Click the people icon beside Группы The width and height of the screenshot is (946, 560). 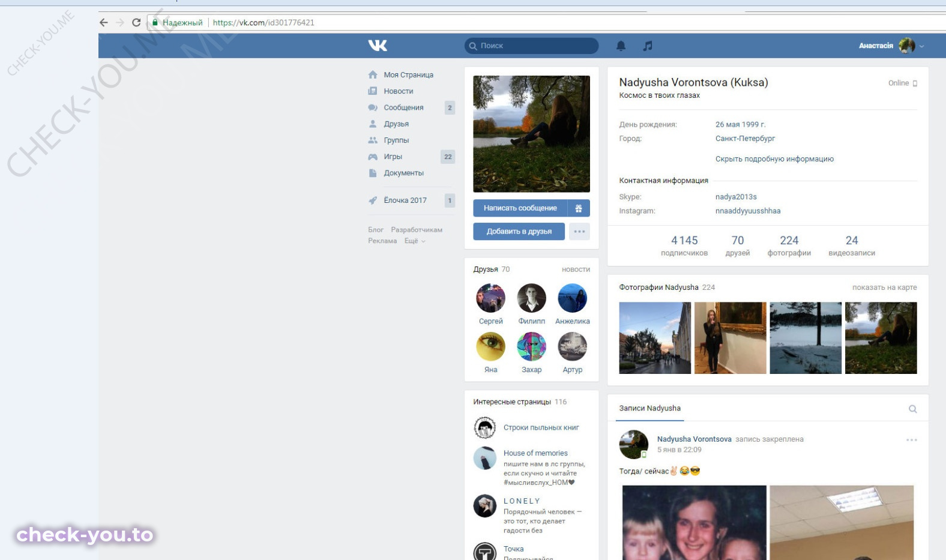[373, 140]
